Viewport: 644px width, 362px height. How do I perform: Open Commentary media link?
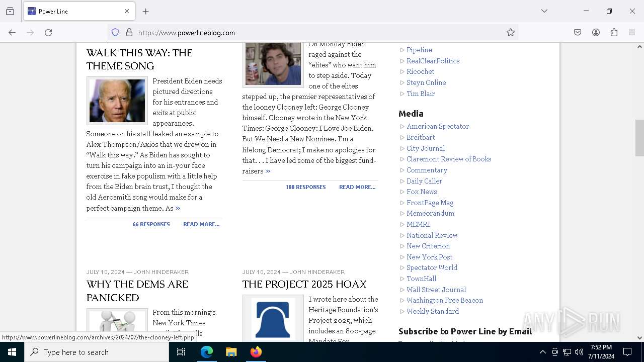427,170
